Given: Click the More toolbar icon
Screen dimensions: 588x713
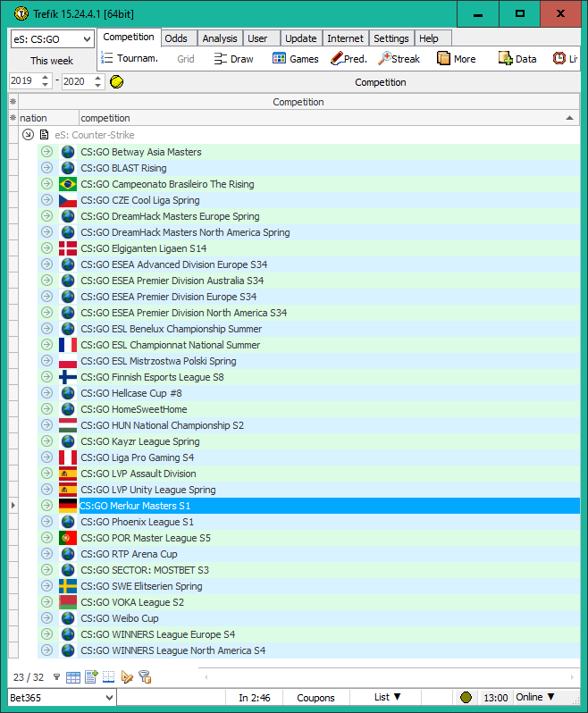Looking at the screenshot, I should tap(443, 59).
